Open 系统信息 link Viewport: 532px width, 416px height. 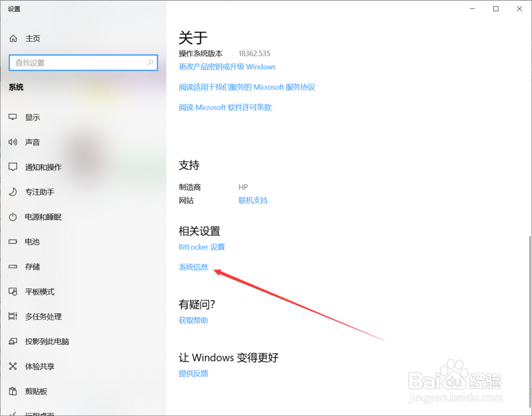194,267
